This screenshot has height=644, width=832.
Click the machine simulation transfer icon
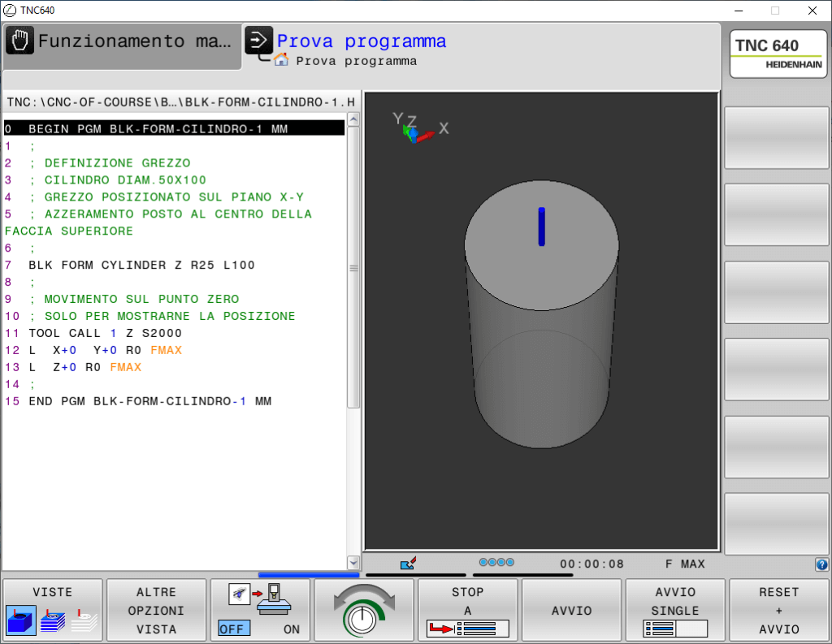[260, 599]
